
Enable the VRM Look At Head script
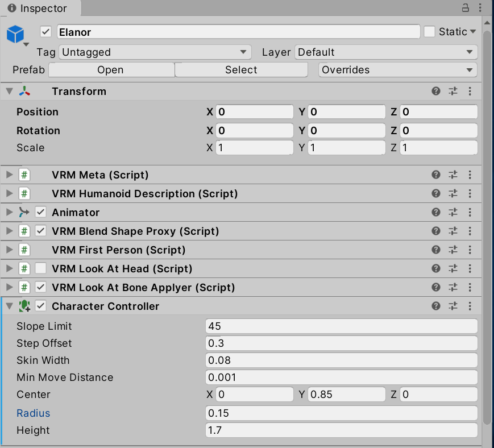click(x=41, y=269)
